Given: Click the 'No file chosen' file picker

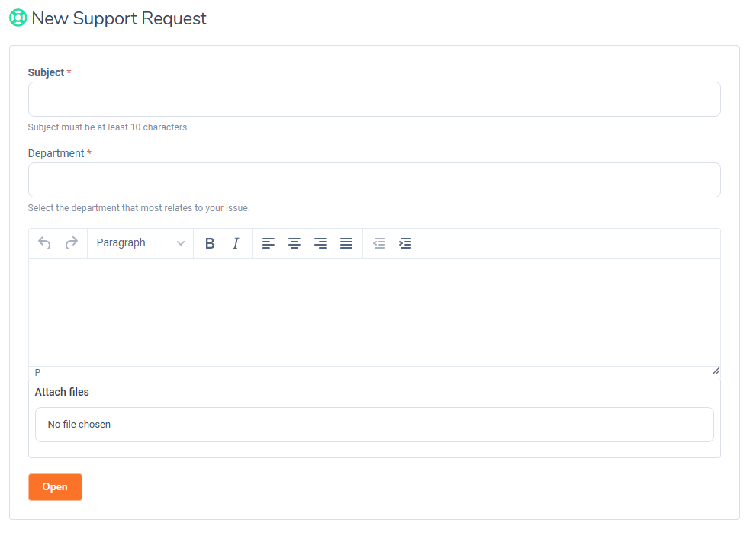Looking at the screenshot, I should (374, 425).
